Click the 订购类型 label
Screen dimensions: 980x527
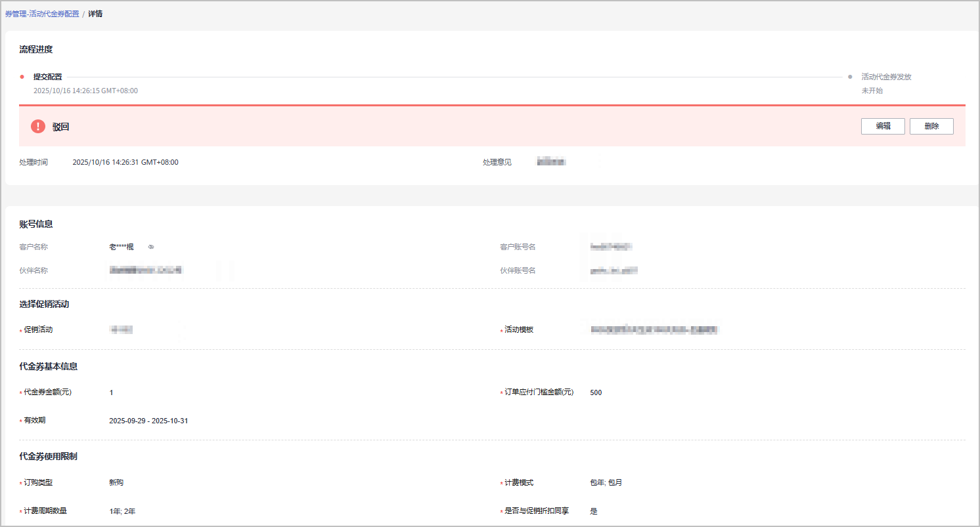38,482
